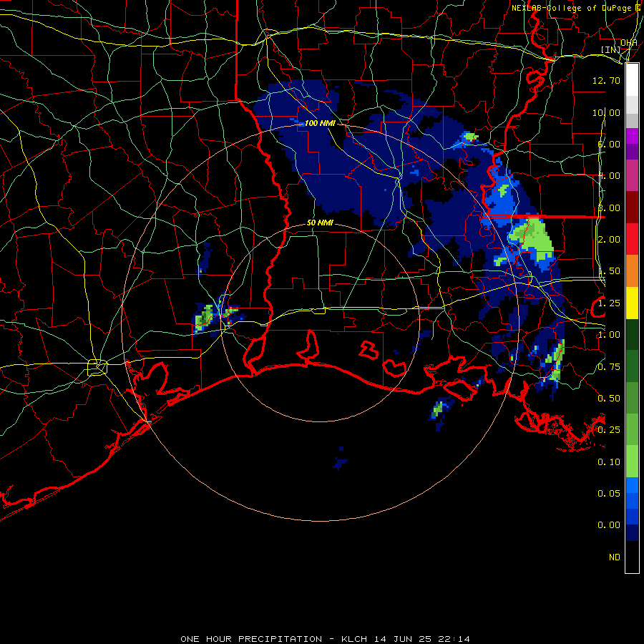Click the "[IN]" units label above the legend
Screen dimensions: 644x644
pyautogui.click(x=611, y=49)
